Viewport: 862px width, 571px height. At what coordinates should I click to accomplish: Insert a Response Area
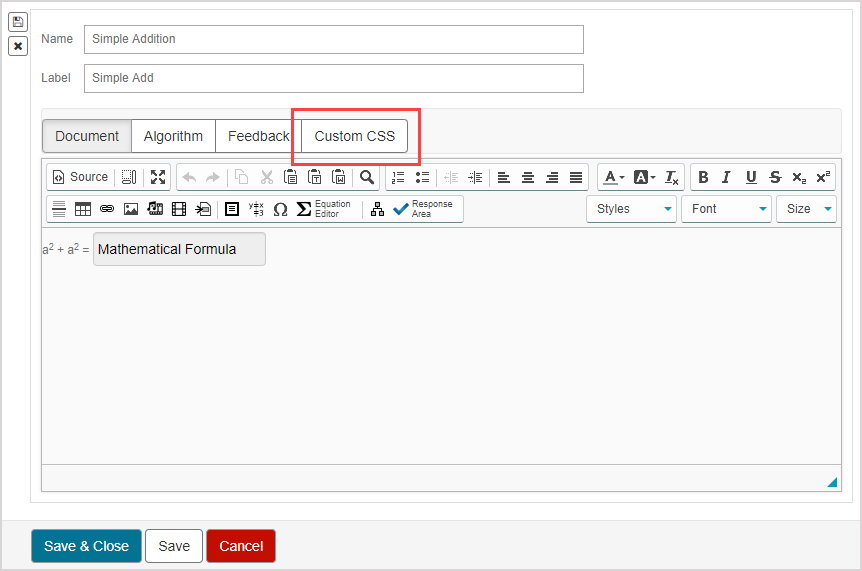423,209
